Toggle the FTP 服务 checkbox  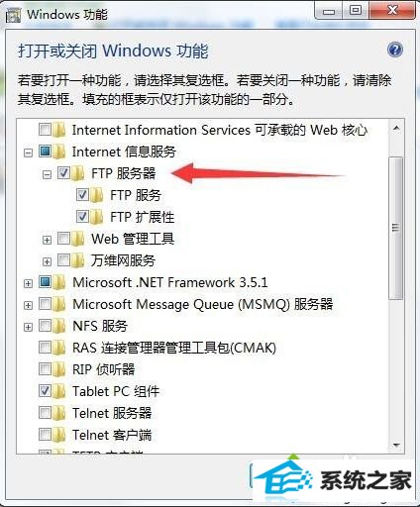[82, 194]
